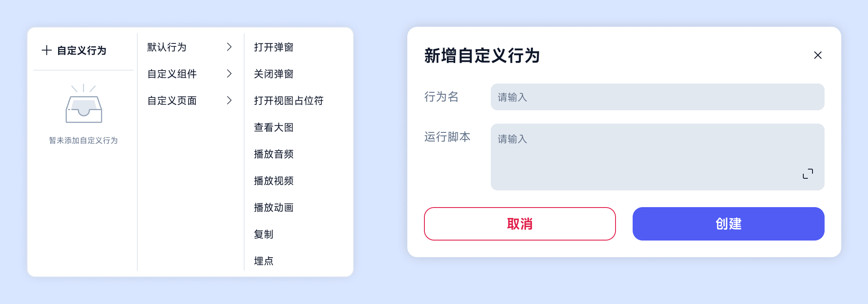The height and width of the screenshot is (304, 868).
Task: Focus the 行为名 input field
Action: coord(658,97)
